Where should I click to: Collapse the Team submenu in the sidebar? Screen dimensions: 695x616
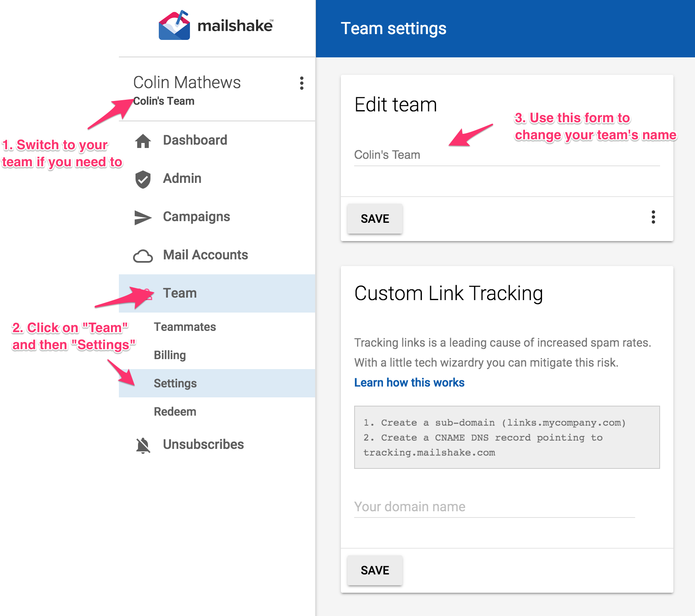point(180,293)
